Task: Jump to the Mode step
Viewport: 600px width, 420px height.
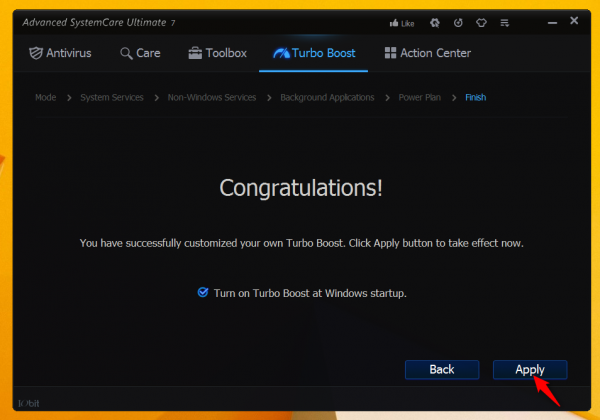Action: 46,98
